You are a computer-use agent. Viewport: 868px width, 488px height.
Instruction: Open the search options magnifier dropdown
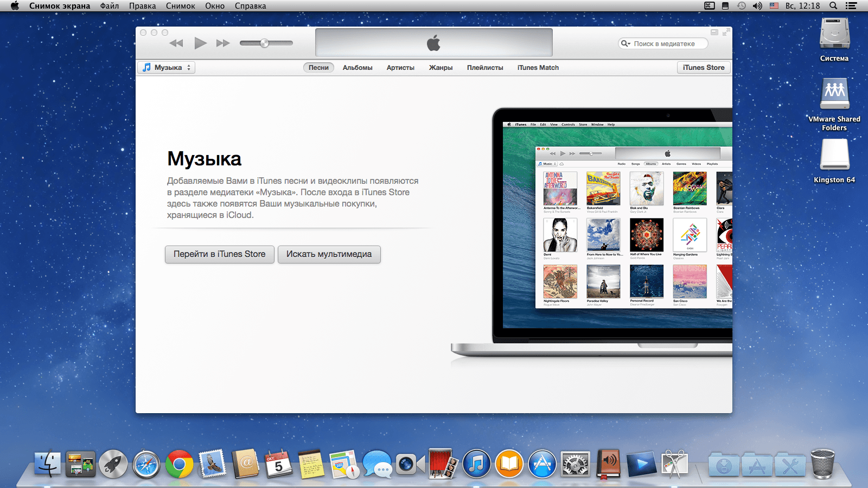point(626,43)
